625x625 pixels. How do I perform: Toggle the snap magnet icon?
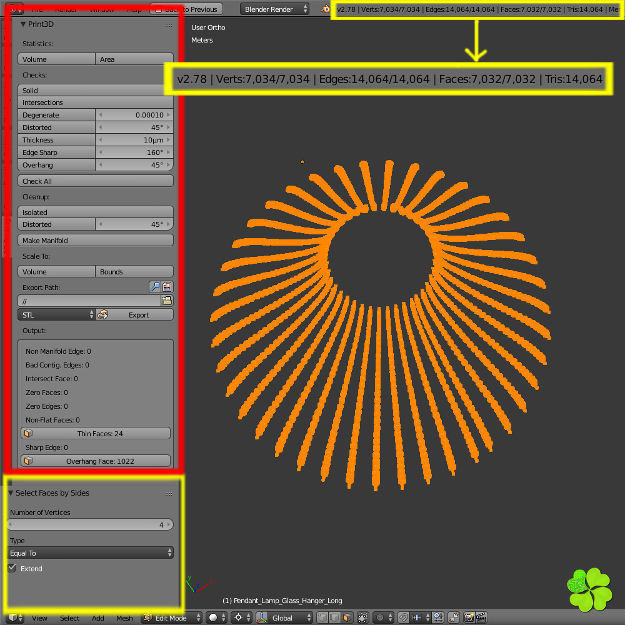coord(403,617)
